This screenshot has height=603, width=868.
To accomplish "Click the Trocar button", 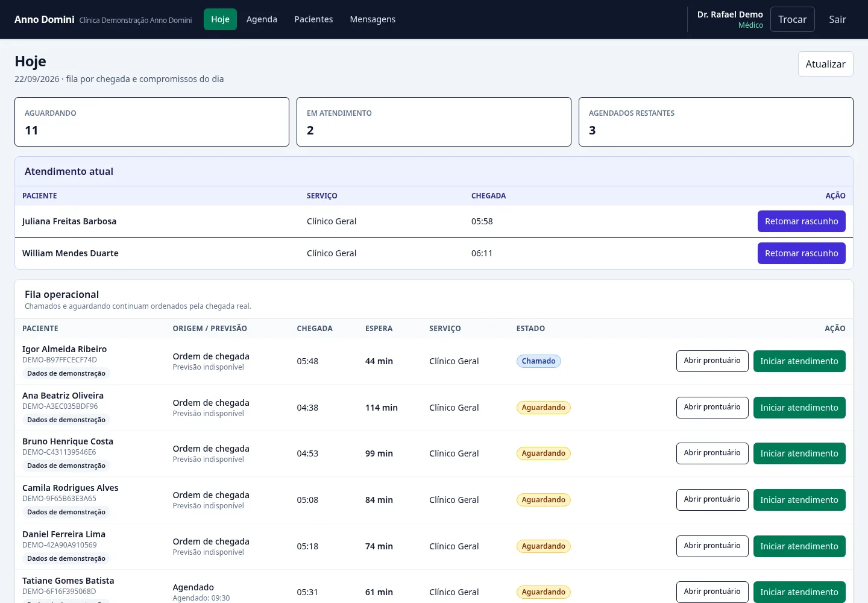I will (792, 19).
